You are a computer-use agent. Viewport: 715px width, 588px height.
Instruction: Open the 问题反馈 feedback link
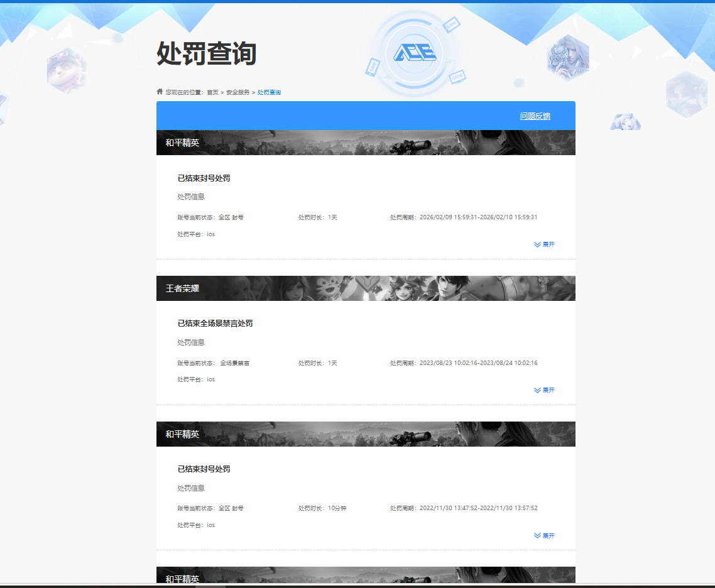point(534,116)
